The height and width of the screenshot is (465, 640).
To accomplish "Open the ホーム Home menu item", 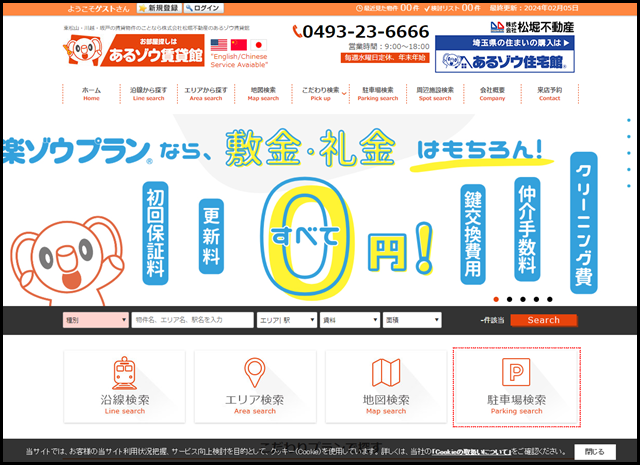I will (x=91, y=93).
